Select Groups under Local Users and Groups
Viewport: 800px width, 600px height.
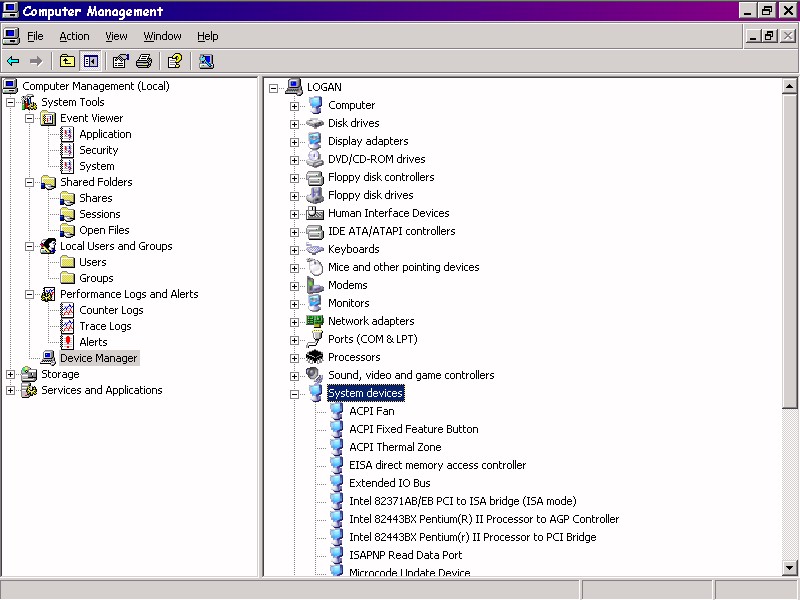pos(96,278)
